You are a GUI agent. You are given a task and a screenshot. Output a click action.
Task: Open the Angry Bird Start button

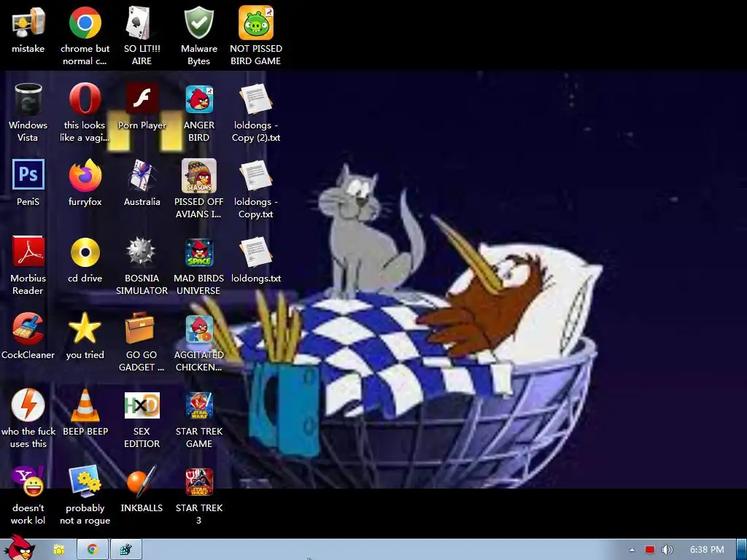[x=19, y=548]
